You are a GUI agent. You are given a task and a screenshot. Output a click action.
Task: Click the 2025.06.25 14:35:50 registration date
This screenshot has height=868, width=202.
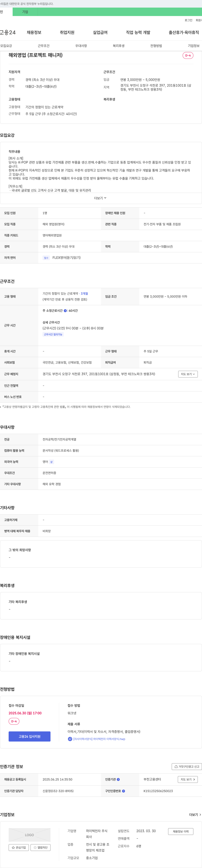click(x=57, y=779)
